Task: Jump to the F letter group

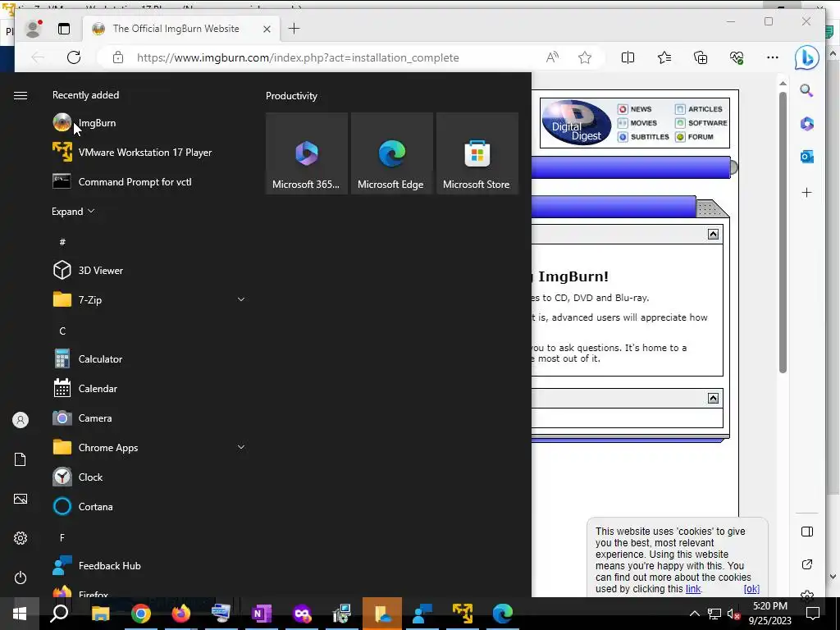Action: pyautogui.click(x=62, y=537)
